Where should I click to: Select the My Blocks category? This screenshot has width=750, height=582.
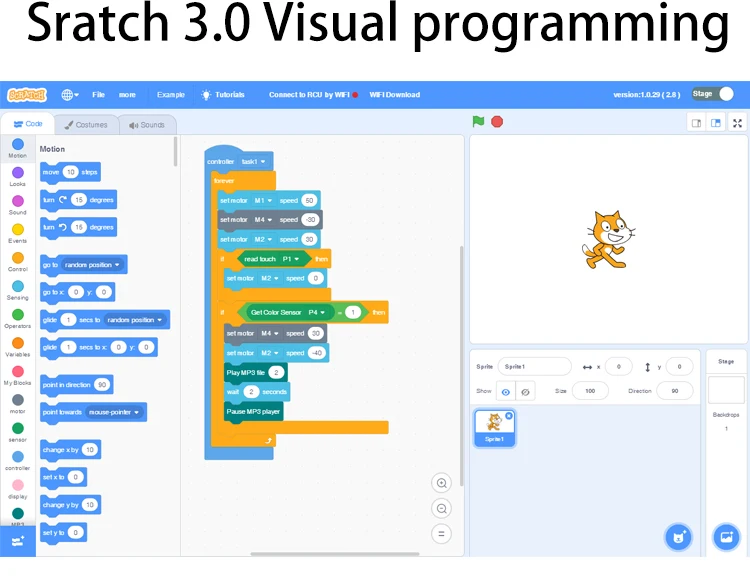[x=18, y=375]
